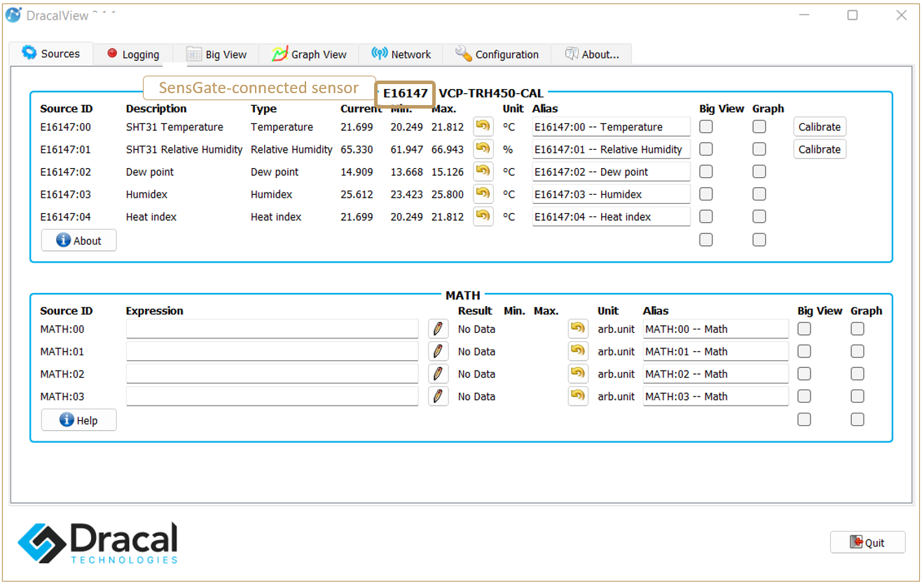Enable Big View for MATH:00
Screen dimensions: 924x585
tap(804, 329)
